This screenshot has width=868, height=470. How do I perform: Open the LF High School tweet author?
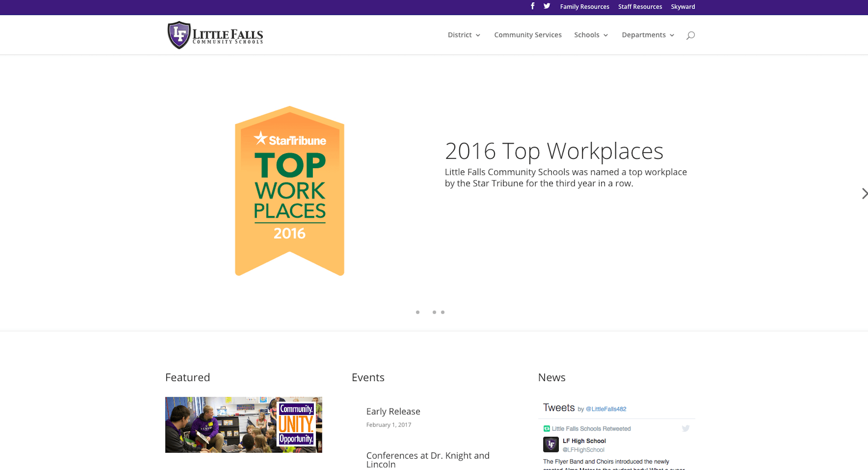(x=584, y=441)
